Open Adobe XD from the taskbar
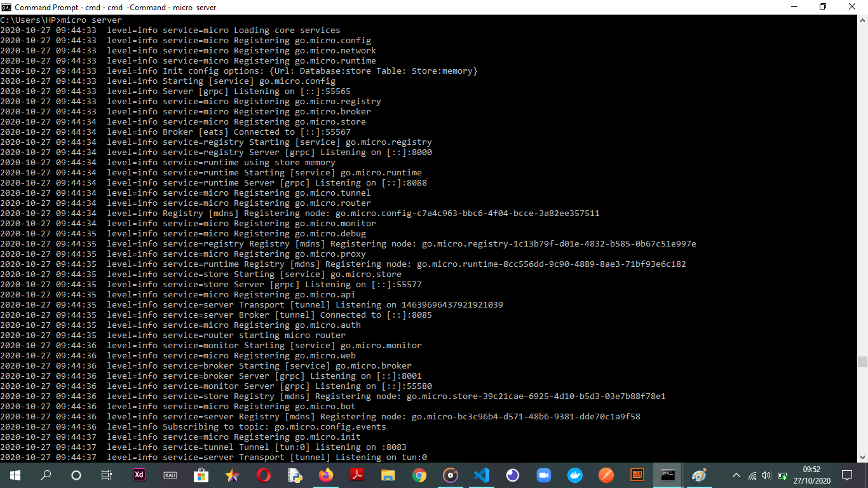Image resolution: width=868 pixels, height=488 pixels. click(139, 475)
